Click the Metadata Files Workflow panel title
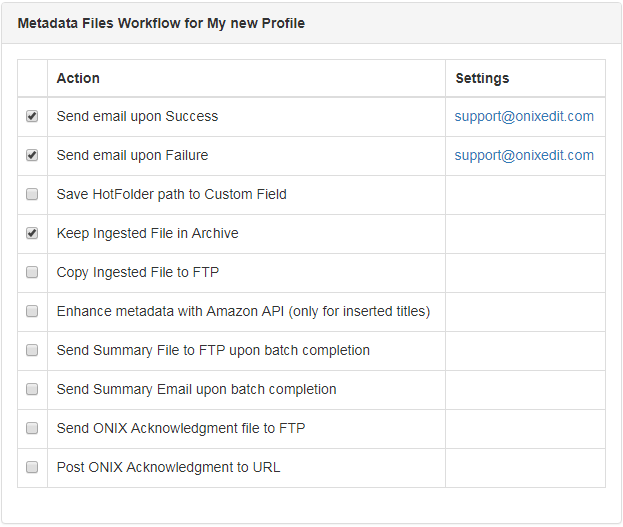The image size is (623, 527). (x=161, y=23)
